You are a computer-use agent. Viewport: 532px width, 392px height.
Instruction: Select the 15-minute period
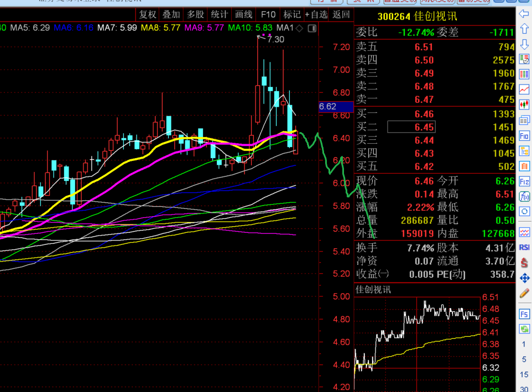tap(524, 374)
